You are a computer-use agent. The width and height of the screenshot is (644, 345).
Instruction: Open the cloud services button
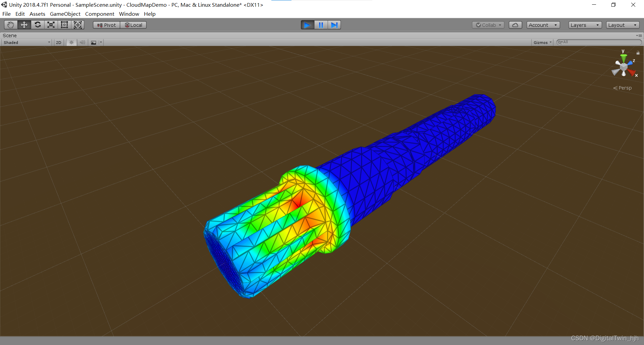point(516,25)
